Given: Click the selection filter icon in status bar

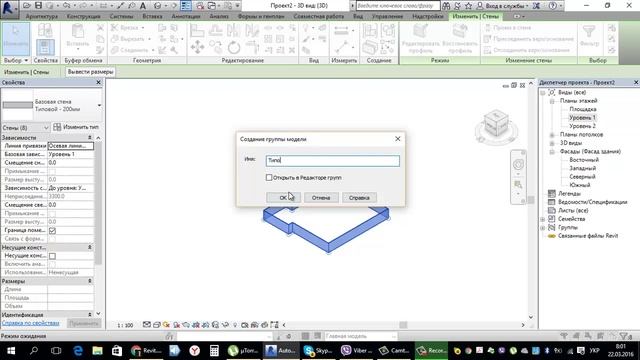Looking at the screenshot, I should click(624, 336).
